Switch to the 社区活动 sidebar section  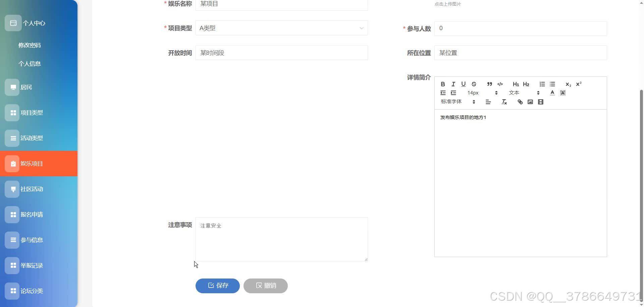(31, 189)
